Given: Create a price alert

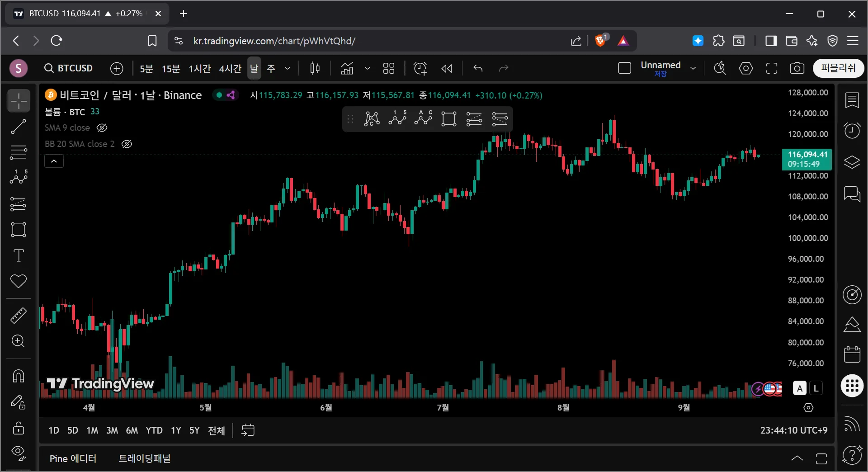Looking at the screenshot, I should [x=420, y=69].
